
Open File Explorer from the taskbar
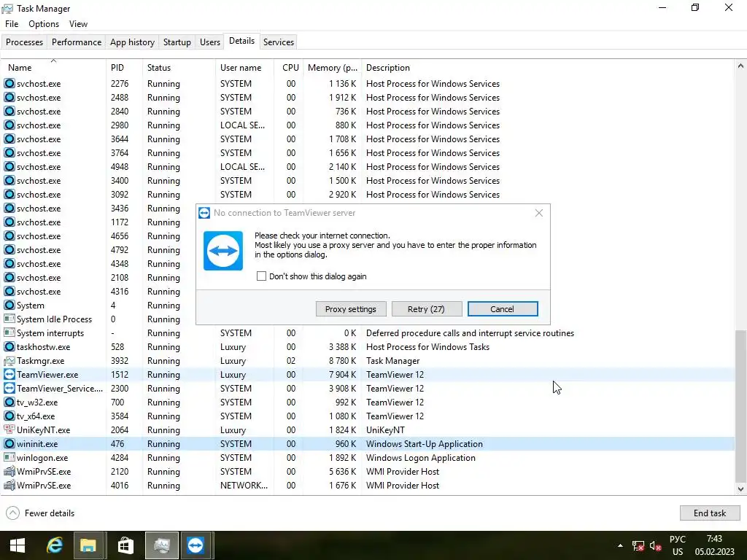pyautogui.click(x=88, y=545)
